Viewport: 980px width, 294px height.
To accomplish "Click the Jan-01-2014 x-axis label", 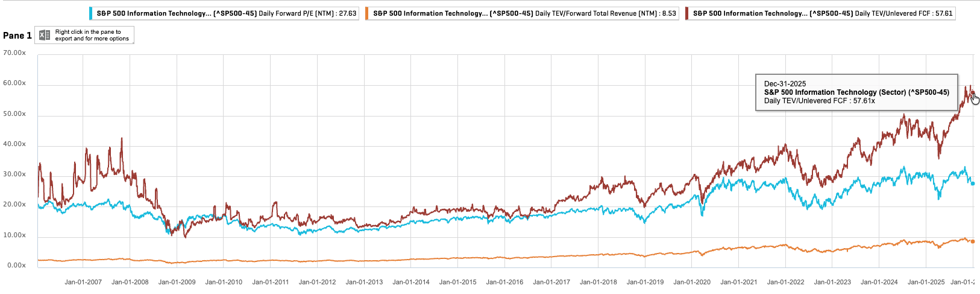I will [x=411, y=282].
